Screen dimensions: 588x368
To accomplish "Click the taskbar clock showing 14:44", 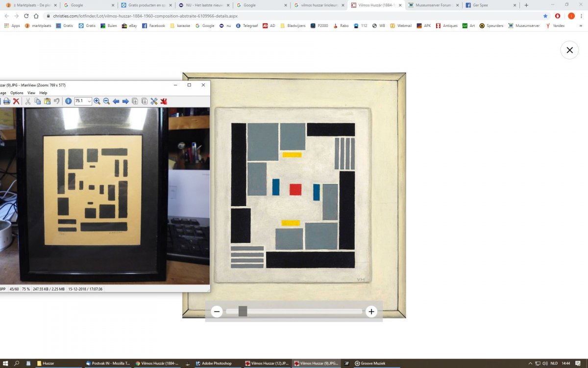I will tap(566, 363).
